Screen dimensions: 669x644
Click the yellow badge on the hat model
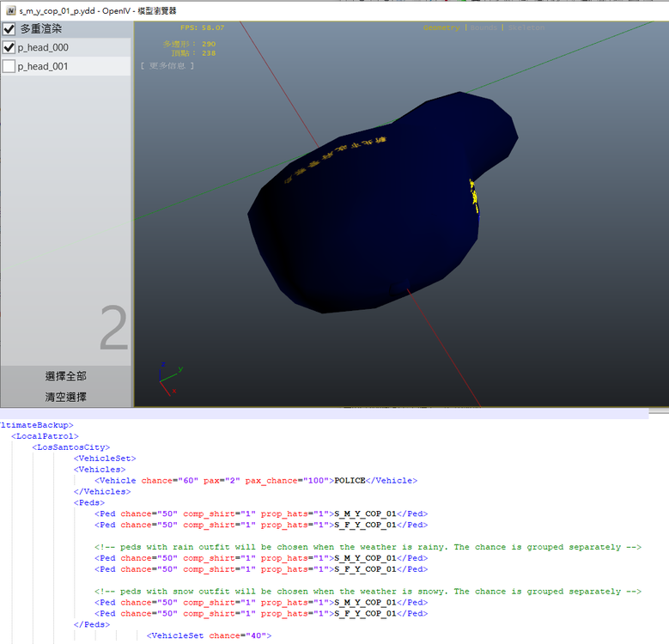473,196
